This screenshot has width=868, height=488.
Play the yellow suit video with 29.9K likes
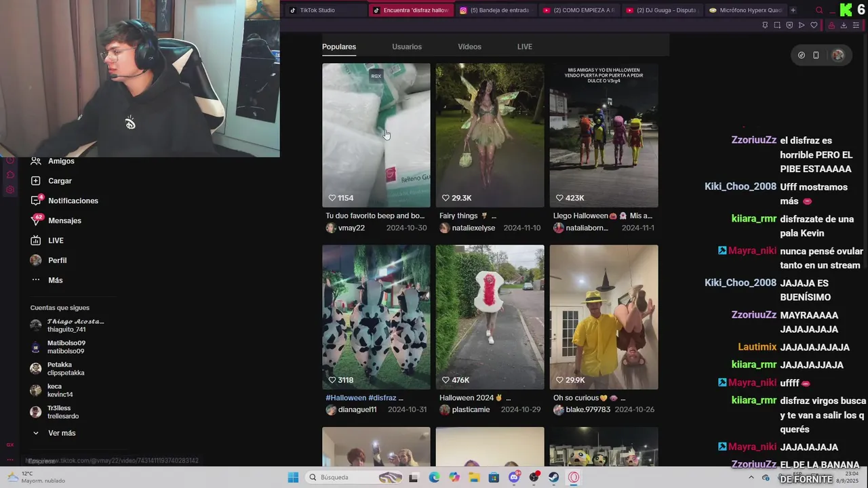point(604,317)
